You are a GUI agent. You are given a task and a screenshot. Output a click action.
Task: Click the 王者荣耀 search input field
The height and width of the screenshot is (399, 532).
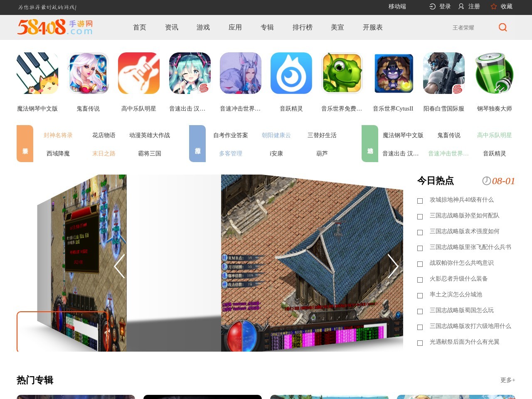tap(464, 27)
